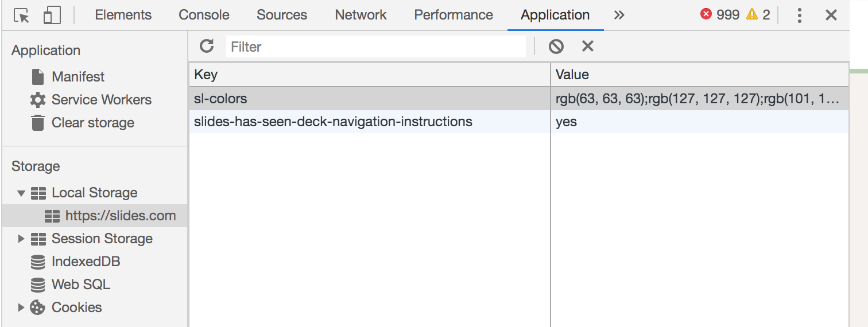Viewport: 868px width, 327px height.
Task: Select the IndexedDB storage item
Action: (x=86, y=262)
